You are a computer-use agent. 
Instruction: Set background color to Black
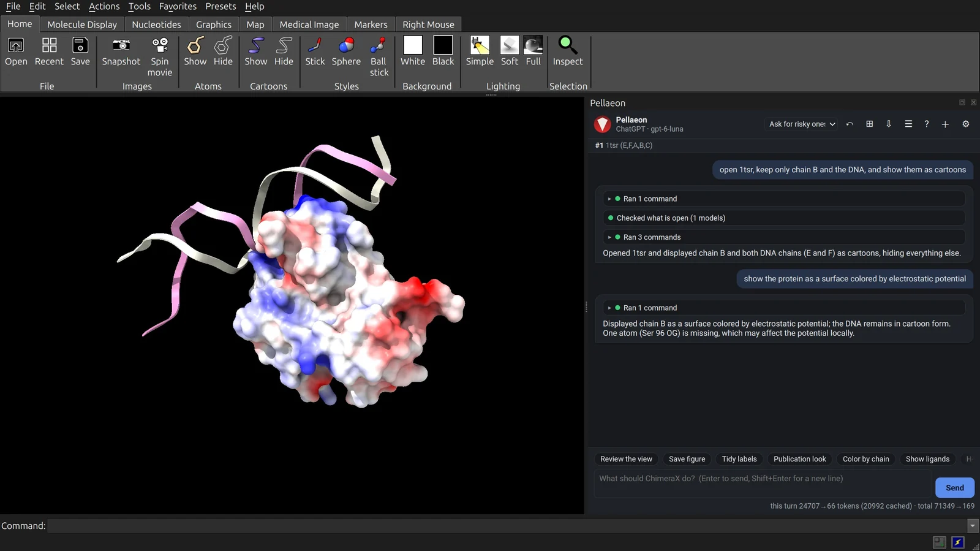443,51
